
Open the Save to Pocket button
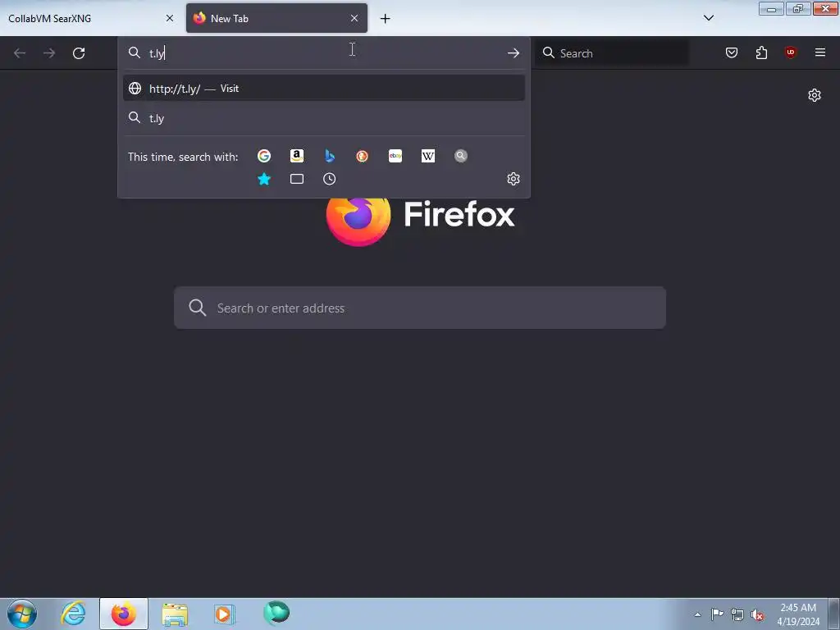pyautogui.click(x=732, y=52)
